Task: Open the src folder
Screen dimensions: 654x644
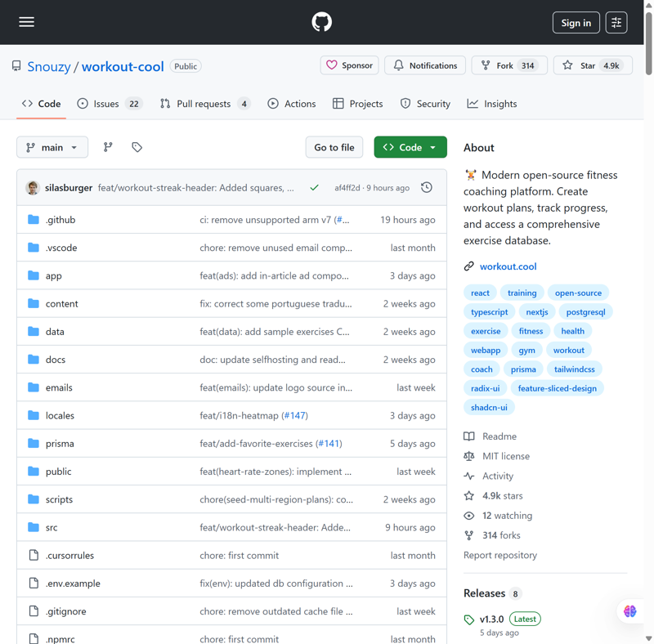Action: coord(52,527)
